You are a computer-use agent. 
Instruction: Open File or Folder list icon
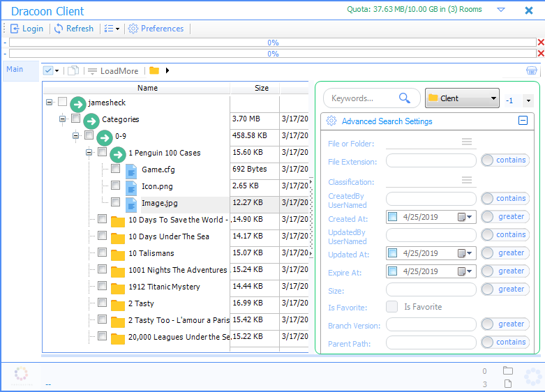click(x=467, y=142)
